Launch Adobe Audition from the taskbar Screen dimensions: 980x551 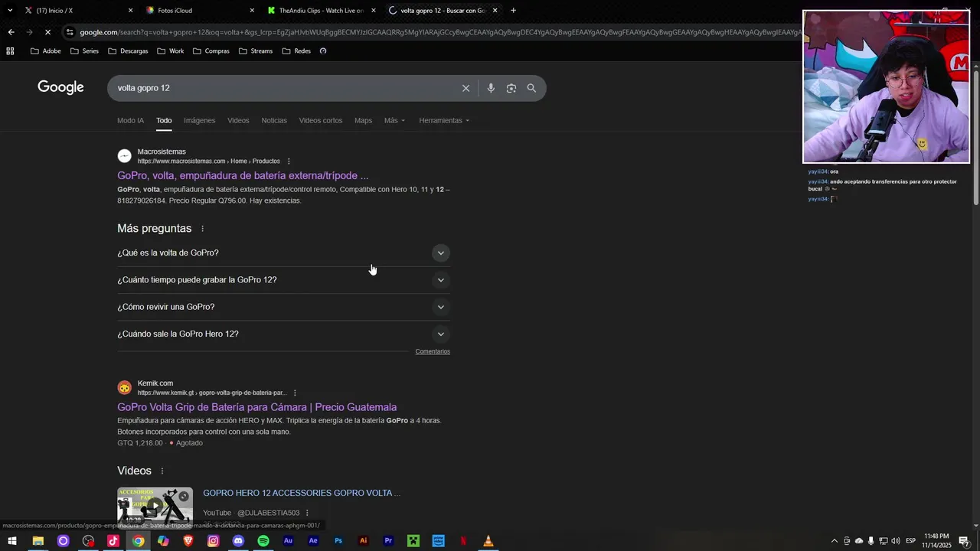coord(288,541)
